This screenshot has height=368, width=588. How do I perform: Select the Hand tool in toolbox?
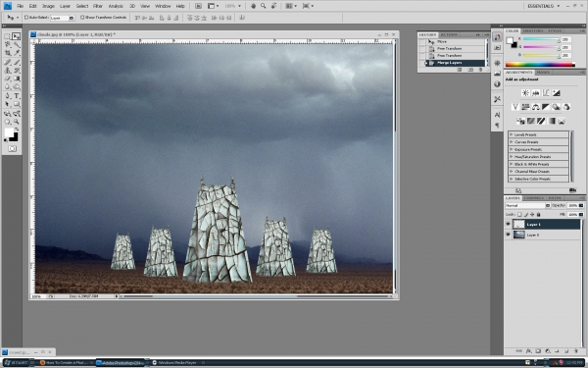pyautogui.click(x=7, y=122)
